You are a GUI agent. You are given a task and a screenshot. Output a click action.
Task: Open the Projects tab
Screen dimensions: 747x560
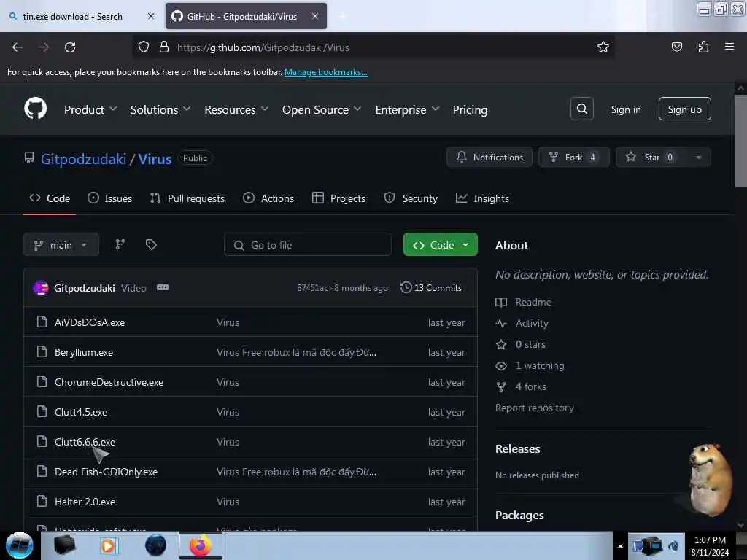[338, 198]
